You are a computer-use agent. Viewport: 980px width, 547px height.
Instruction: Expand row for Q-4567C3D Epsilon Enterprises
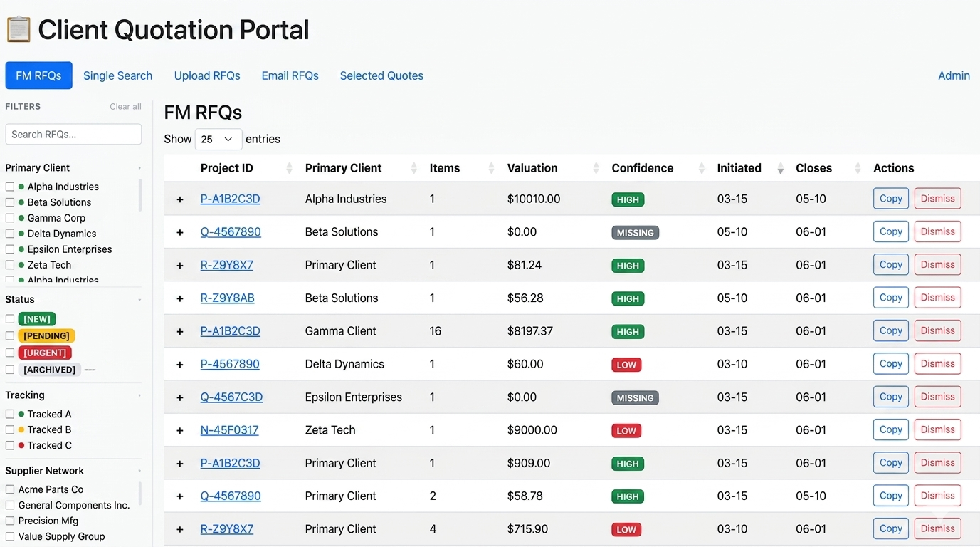(x=180, y=397)
